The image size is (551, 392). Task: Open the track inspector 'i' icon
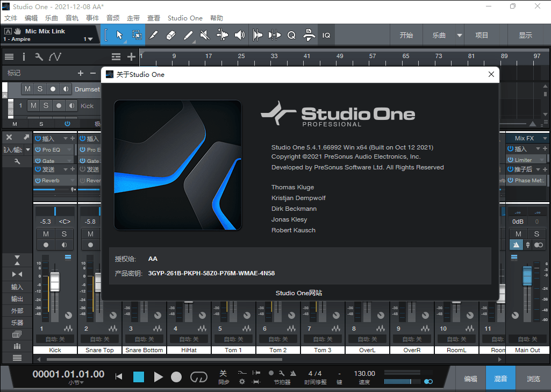coord(24,56)
